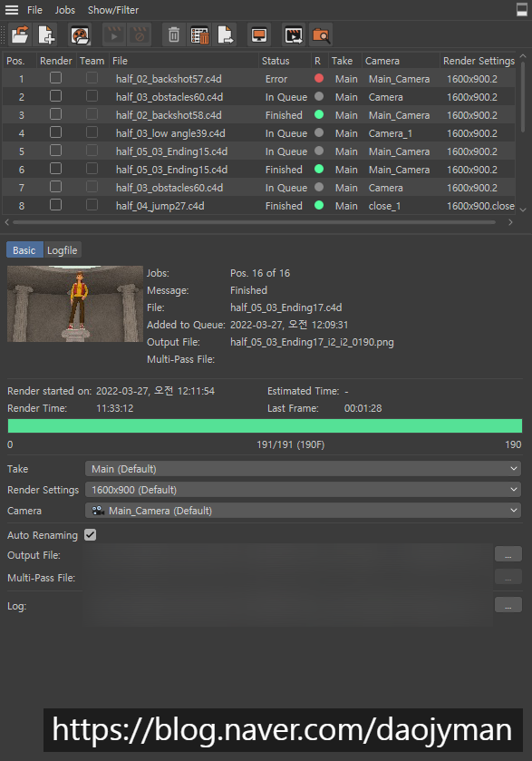Open the Camera dropdown Main_Camera (Default)

coord(303,511)
